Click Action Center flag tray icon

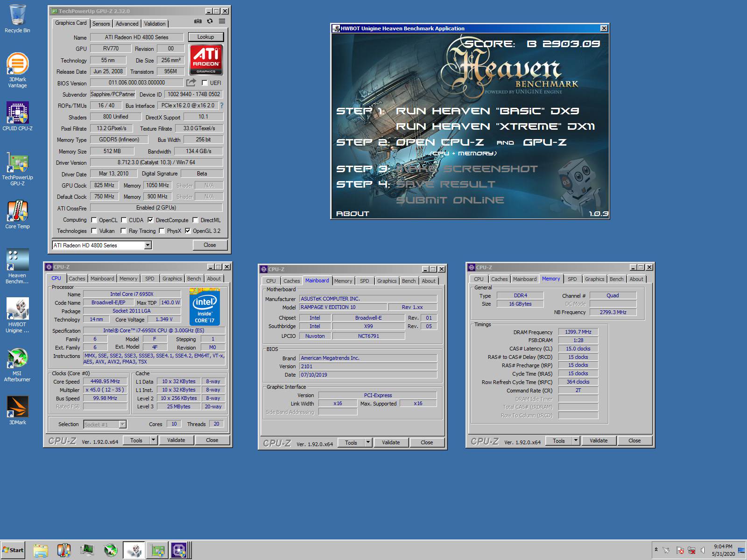point(680,551)
